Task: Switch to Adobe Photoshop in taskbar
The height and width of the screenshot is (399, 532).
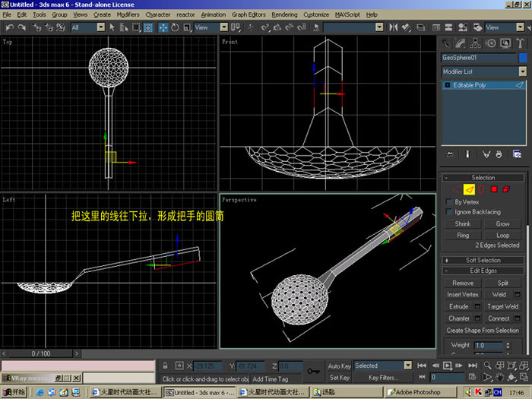Action: click(420, 392)
